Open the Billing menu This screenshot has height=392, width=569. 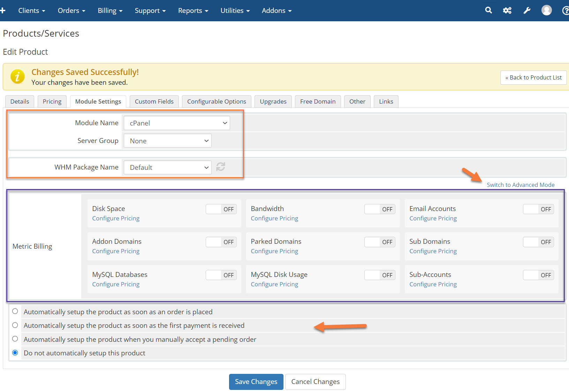(110, 10)
